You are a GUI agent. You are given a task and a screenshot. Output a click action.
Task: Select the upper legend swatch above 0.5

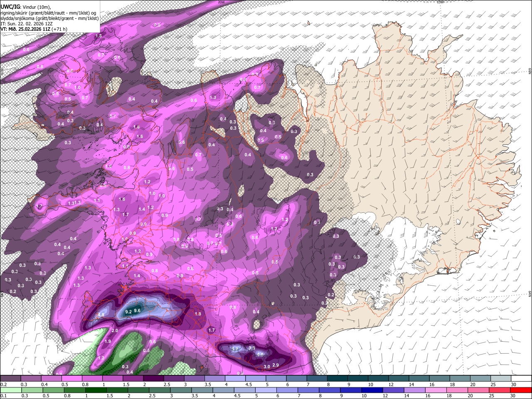pyautogui.click(x=71, y=379)
